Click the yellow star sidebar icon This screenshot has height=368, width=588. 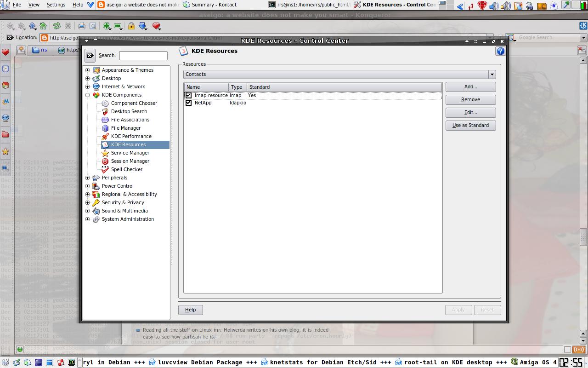[6, 151]
